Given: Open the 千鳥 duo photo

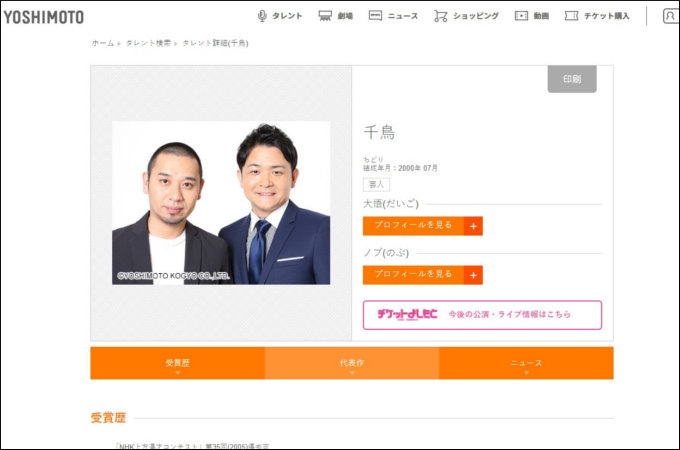Looking at the screenshot, I should tap(221, 203).
